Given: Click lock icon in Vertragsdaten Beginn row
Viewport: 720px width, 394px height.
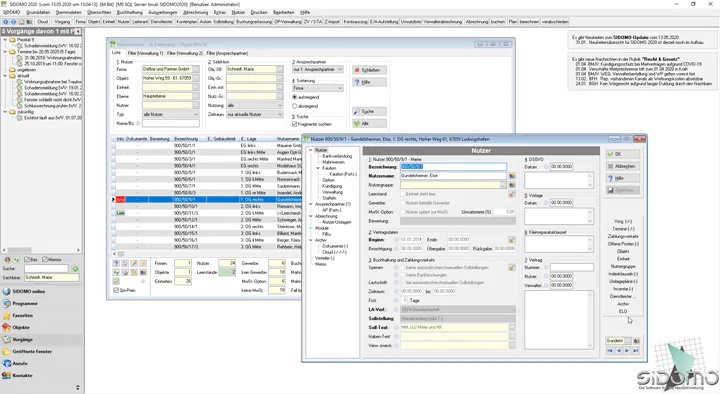Looking at the screenshot, I should (512, 240).
